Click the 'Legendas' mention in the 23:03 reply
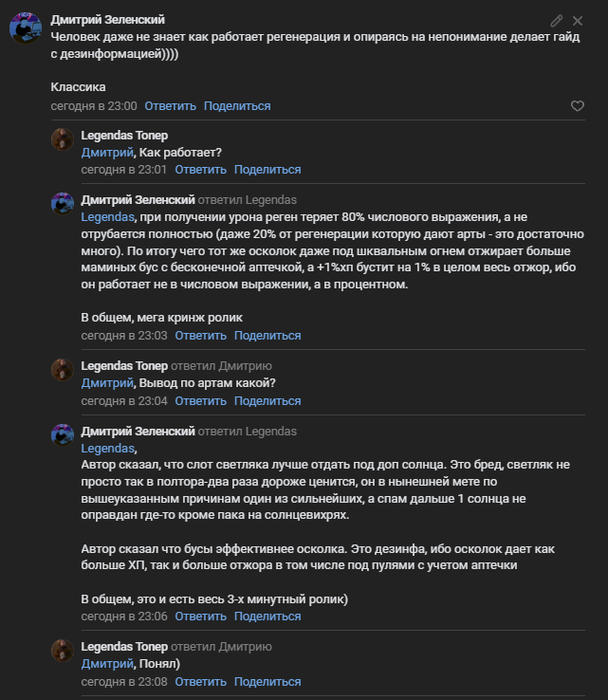 [107, 216]
